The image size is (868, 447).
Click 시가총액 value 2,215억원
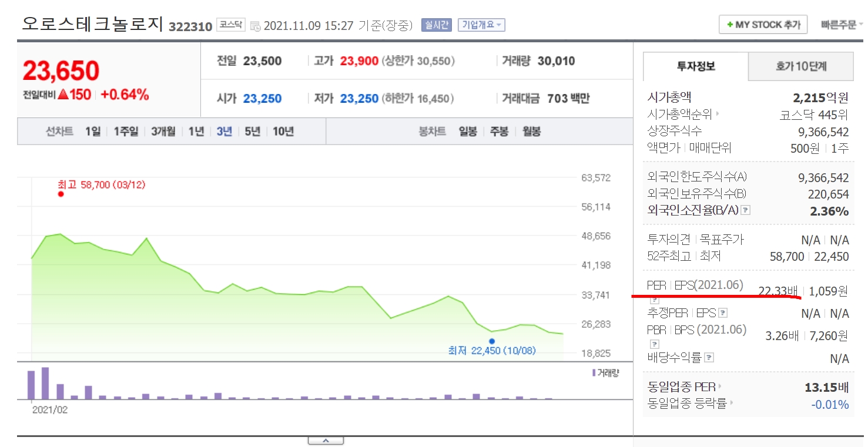coord(820,98)
